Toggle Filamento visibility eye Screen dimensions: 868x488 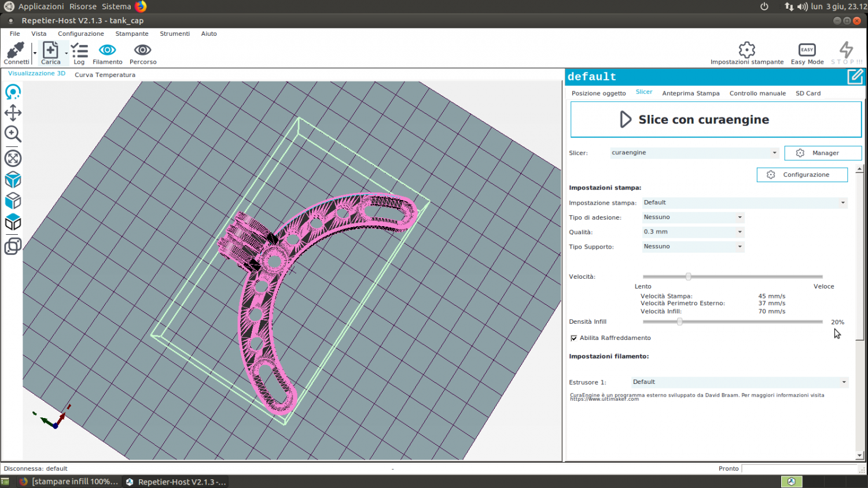pyautogui.click(x=107, y=50)
